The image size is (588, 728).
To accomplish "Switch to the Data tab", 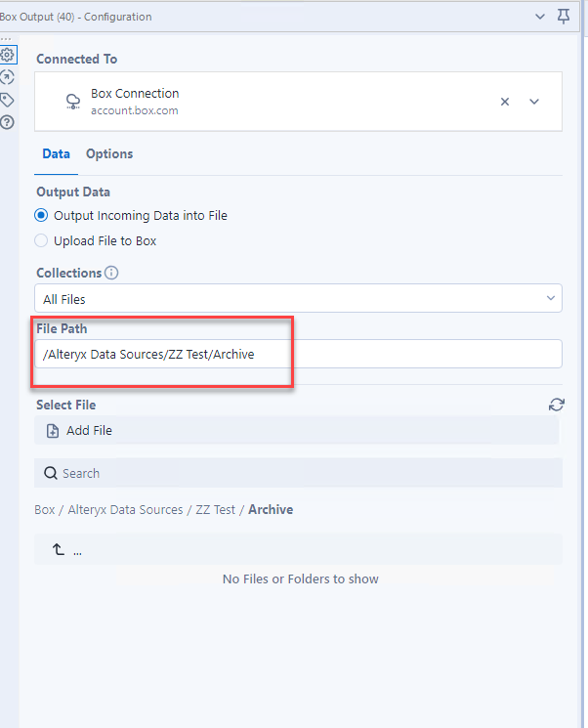I will 56,154.
